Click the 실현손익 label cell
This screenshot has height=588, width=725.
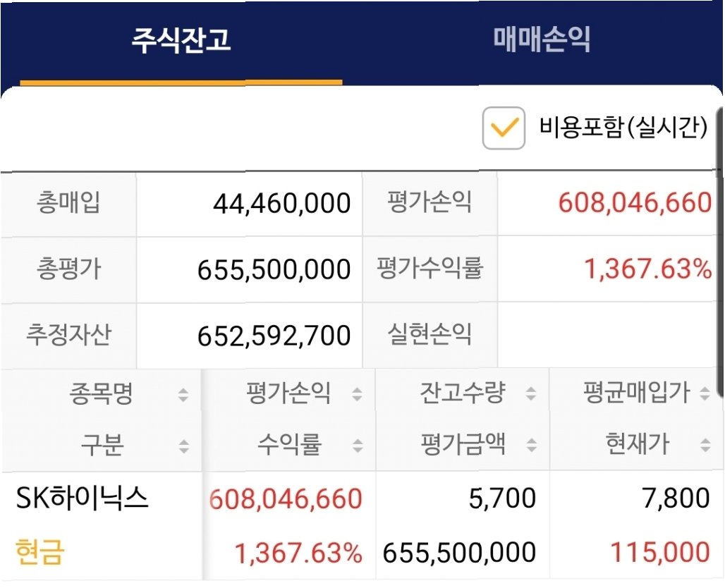(x=430, y=335)
